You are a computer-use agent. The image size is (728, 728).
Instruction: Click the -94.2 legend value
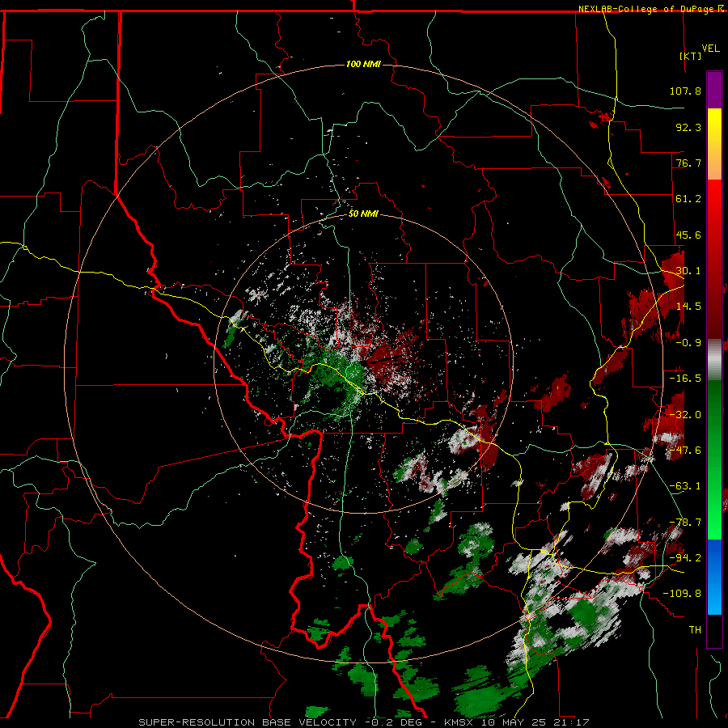[x=685, y=557]
